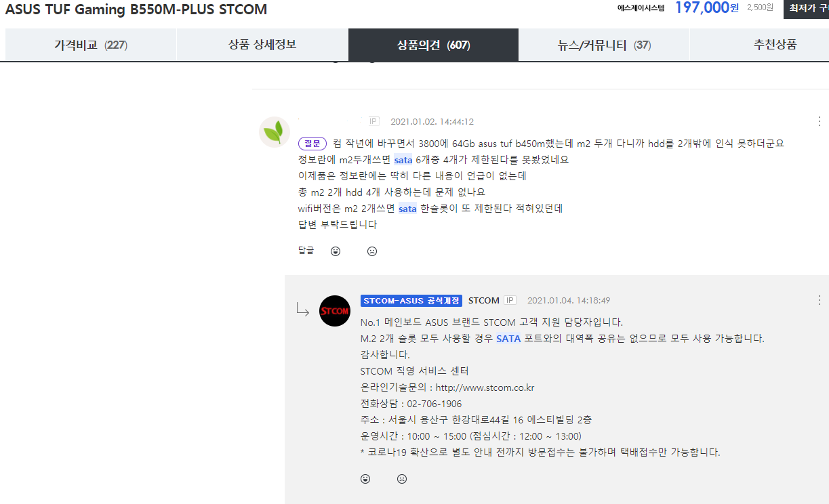Go to the 뉴스/커뮤니티 (37) tab
The image size is (829, 504).
click(x=604, y=45)
